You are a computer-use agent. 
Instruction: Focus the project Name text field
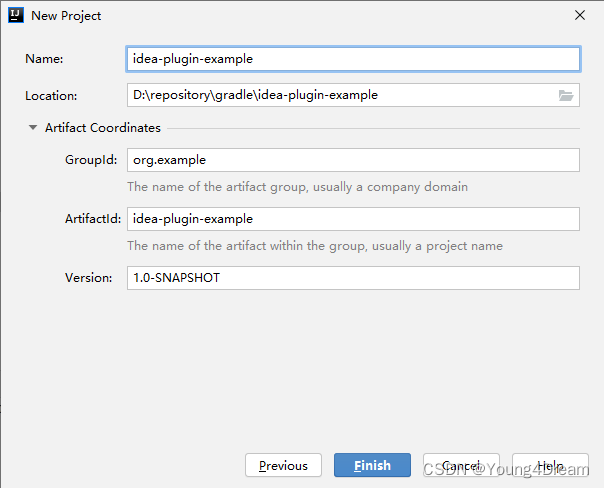[353, 59]
